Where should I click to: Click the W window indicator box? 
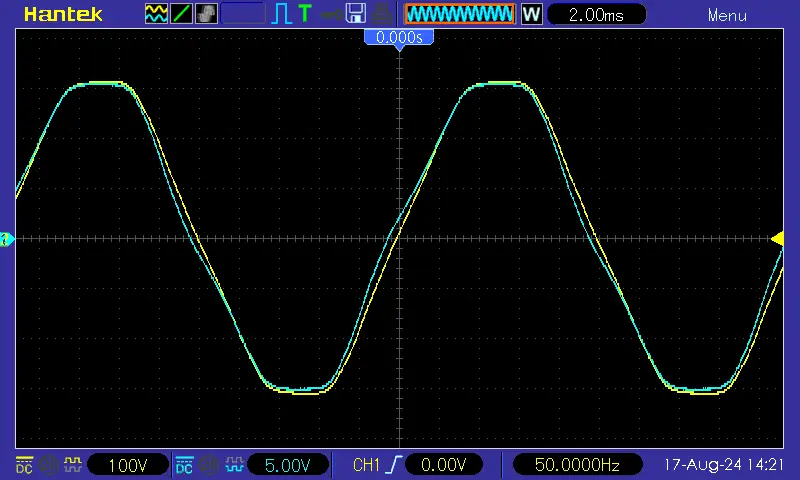point(531,14)
